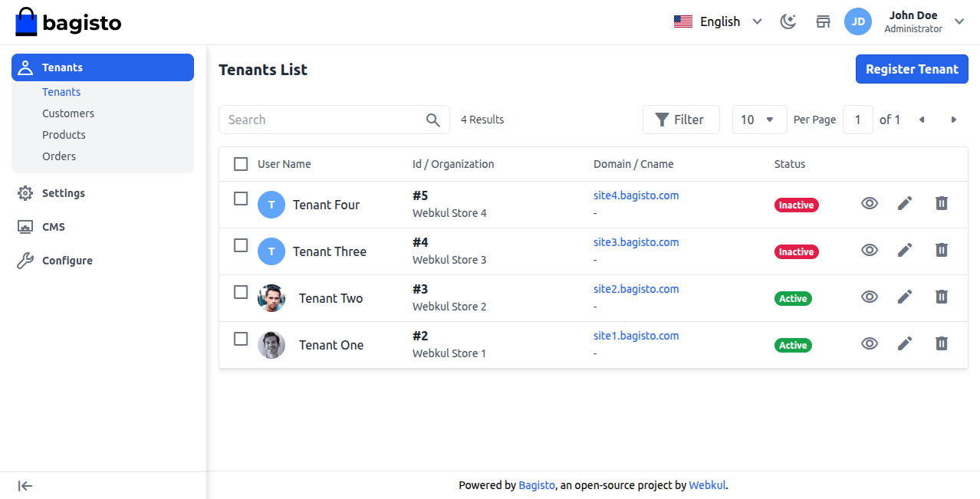The image size is (980, 499).
Task: Follow the site2.bagisto.com domain link
Action: [636, 288]
